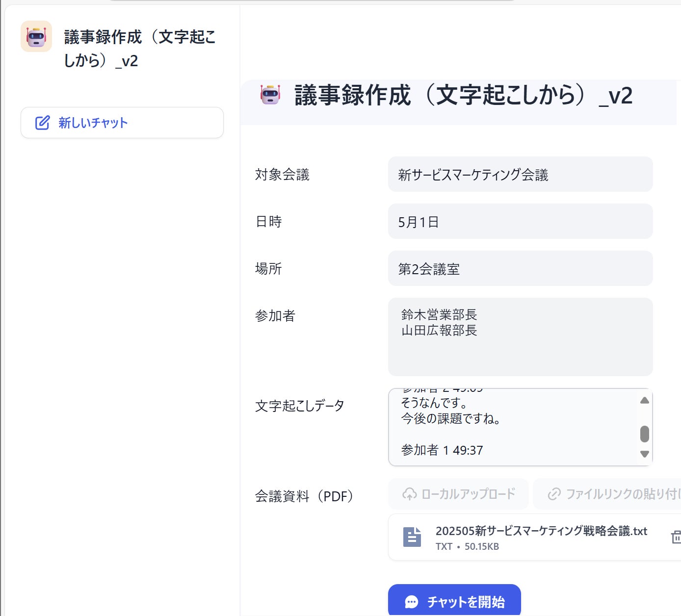
Task: Focus the 対象会議 input field
Action: click(x=520, y=174)
